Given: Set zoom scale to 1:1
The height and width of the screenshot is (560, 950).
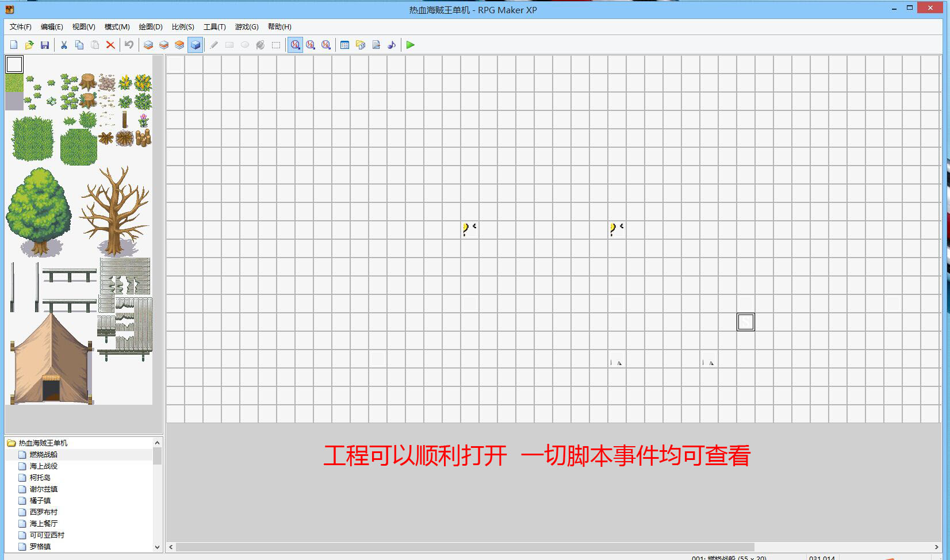Looking at the screenshot, I should pyautogui.click(x=295, y=45).
